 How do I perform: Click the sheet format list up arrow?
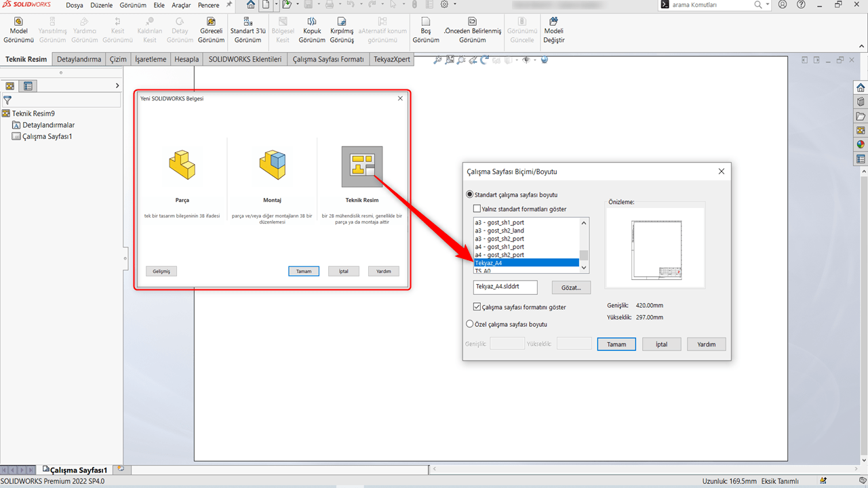[584, 222]
